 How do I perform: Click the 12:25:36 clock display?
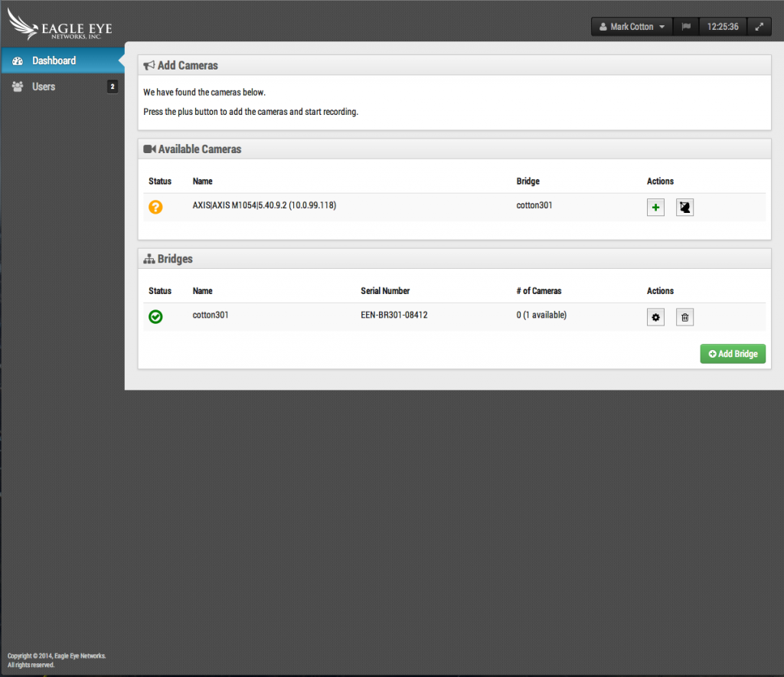(x=723, y=27)
